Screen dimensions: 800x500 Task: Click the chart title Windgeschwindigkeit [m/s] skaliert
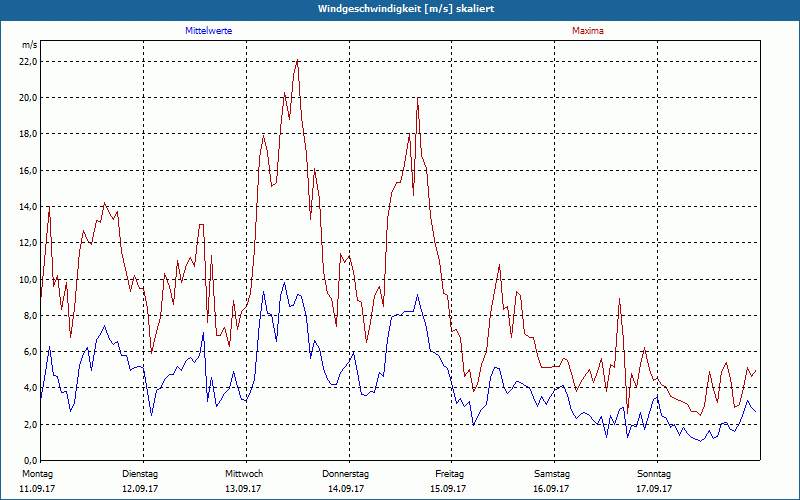406,9
